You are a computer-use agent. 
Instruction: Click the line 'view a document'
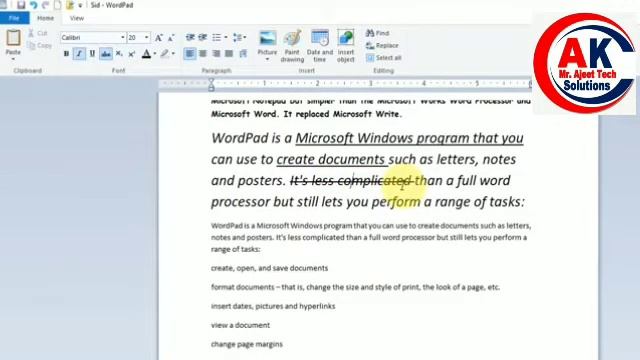pos(240,325)
